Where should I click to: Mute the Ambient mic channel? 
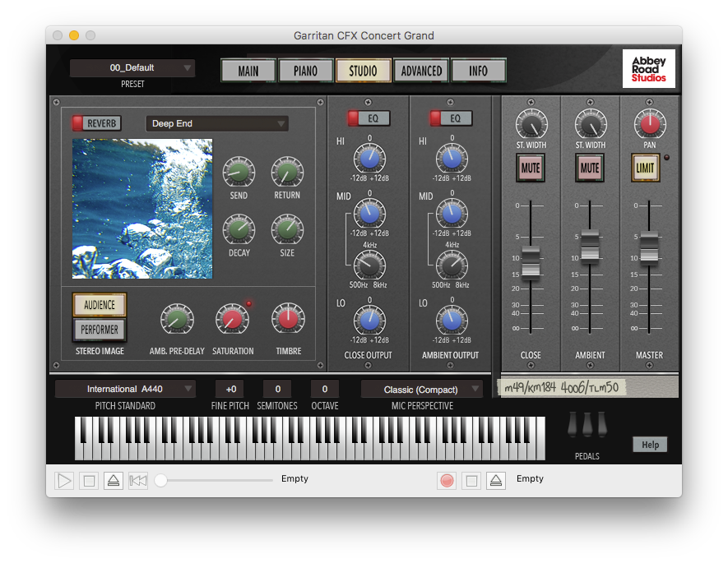coord(590,168)
